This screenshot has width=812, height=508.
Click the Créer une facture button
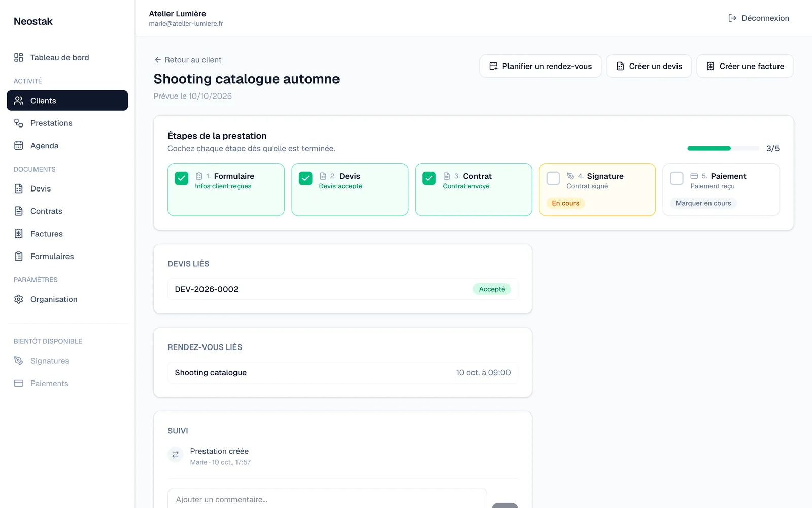coord(745,66)
